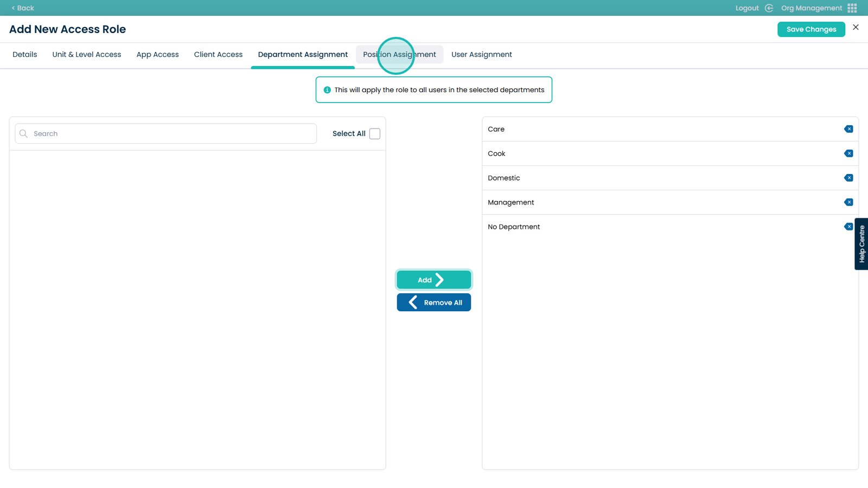868x488 pixels.
Task: Go Back using the top-left link
Action: (23, 8)
